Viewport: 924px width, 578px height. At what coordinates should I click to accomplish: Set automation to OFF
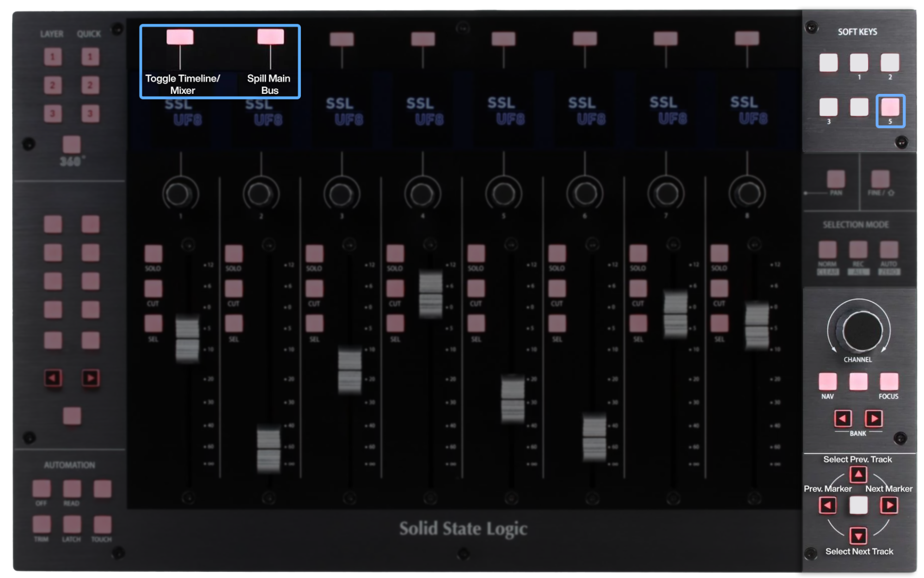[x=42, y=488]
